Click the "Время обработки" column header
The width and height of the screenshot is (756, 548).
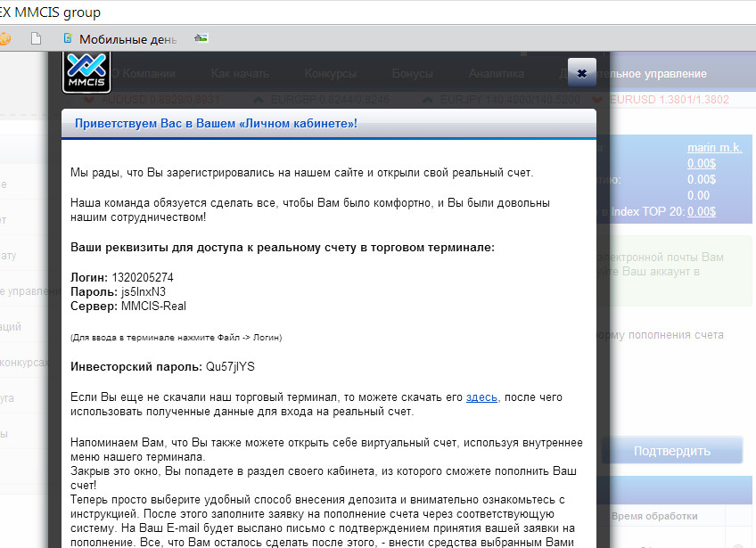click(654, 516)
